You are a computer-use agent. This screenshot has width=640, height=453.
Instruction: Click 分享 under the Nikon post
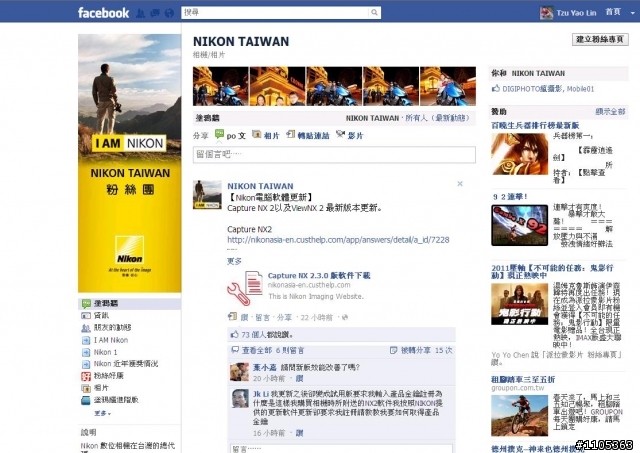pyautogui.click(x=284, y=318)
